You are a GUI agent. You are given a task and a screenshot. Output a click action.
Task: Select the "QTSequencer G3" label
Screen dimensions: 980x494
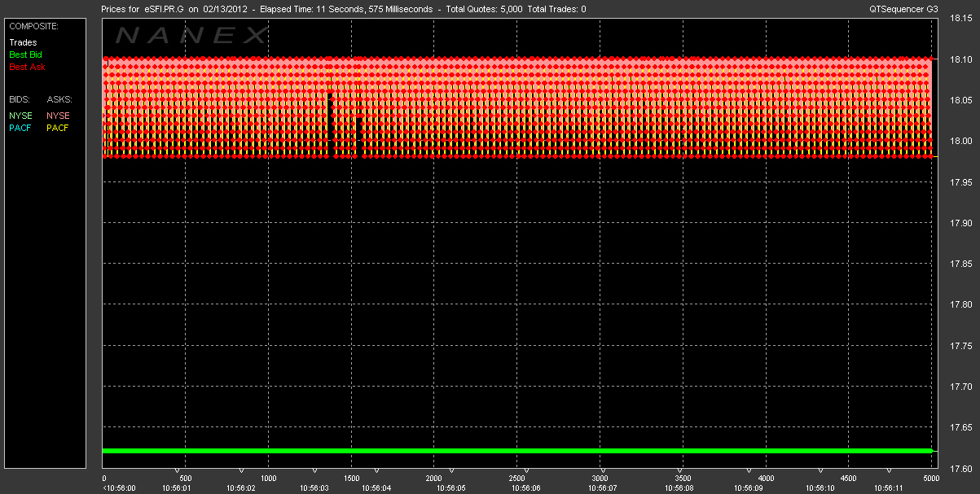(x=902, y=9)
